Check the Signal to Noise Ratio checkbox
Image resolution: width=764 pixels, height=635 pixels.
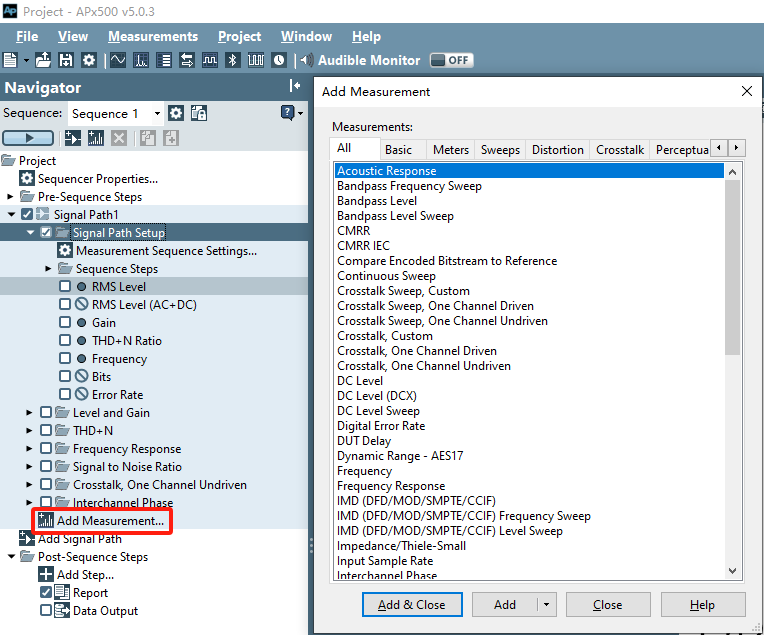[46, 466]
